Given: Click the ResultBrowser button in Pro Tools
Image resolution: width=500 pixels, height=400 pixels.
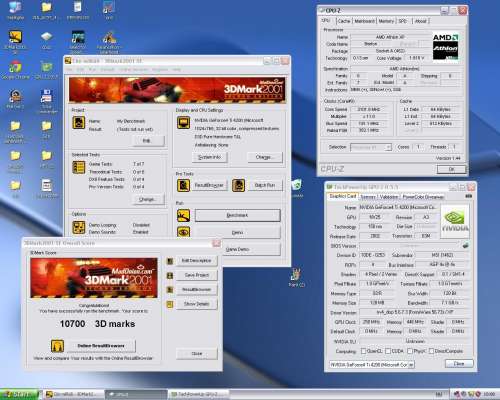Looking at the screenshot, I should click(x=209, y=185).
